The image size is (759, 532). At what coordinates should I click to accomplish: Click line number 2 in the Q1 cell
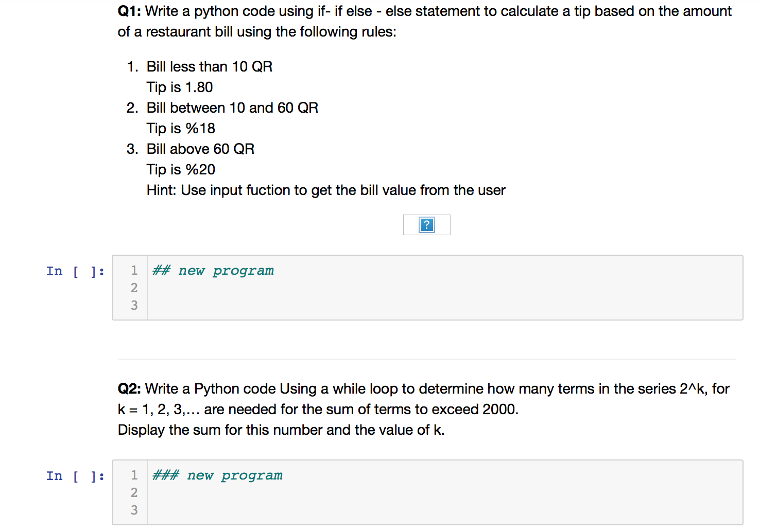(x=134, y=288)
